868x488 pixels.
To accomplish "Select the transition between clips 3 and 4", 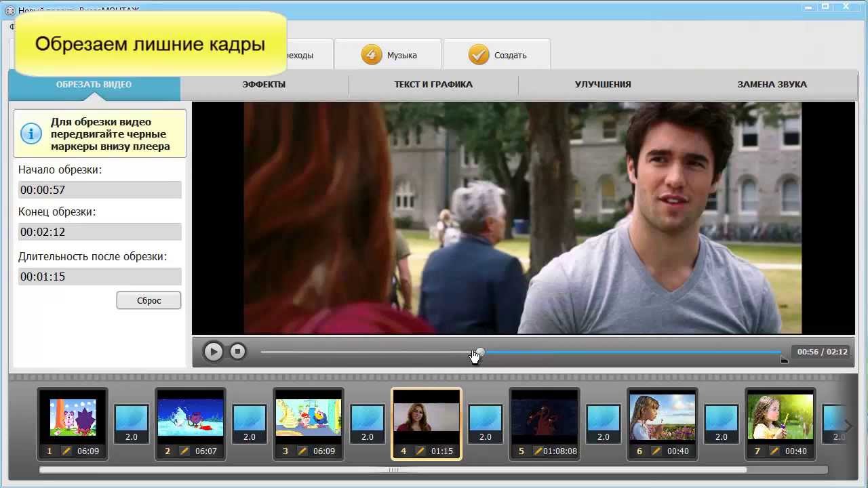I will [x=368, y=424].
